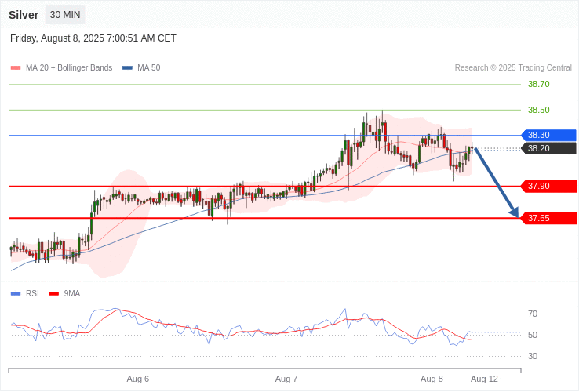This screenshot has width=579, height=392.
Task: Click the MA 50 legend swatch
Action: (127, 68)
